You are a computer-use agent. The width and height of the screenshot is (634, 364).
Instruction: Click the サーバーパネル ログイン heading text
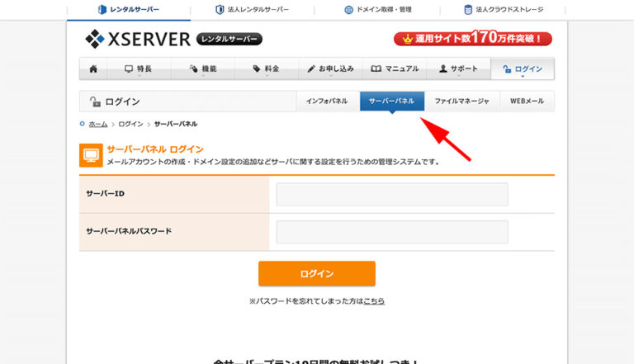155,149
